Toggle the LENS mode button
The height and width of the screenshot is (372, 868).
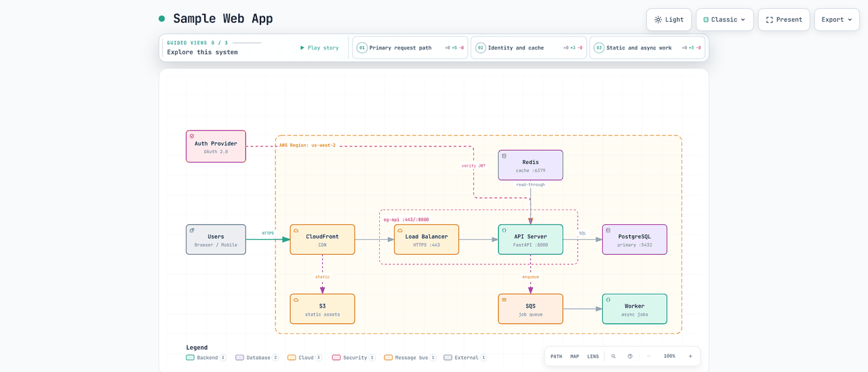point(593,356)
